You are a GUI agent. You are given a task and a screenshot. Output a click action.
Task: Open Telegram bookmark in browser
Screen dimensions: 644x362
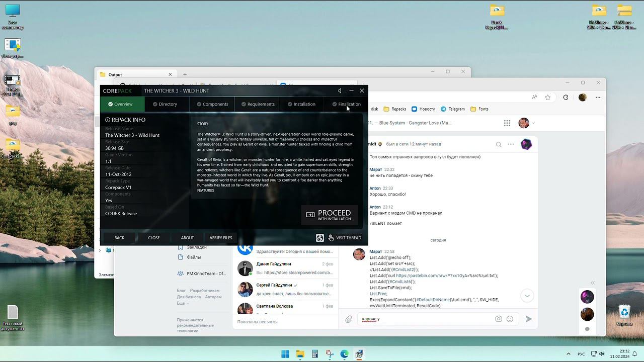[452, 109]
